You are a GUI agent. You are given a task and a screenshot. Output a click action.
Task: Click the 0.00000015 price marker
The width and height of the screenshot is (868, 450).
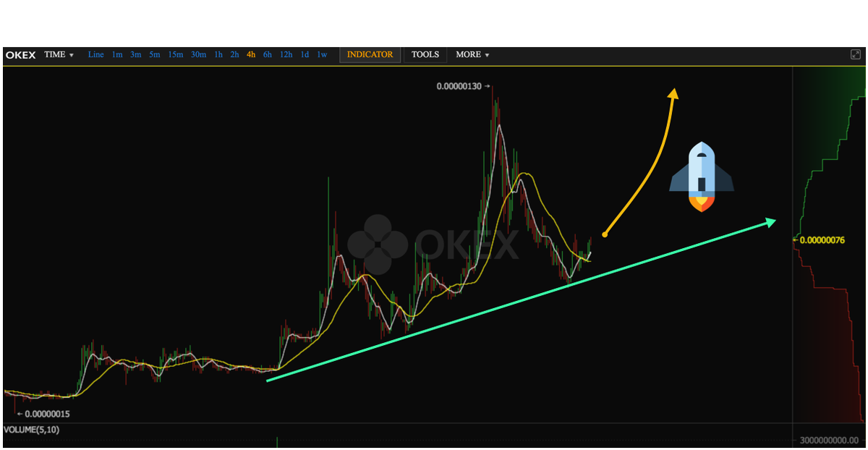(47, 413)
